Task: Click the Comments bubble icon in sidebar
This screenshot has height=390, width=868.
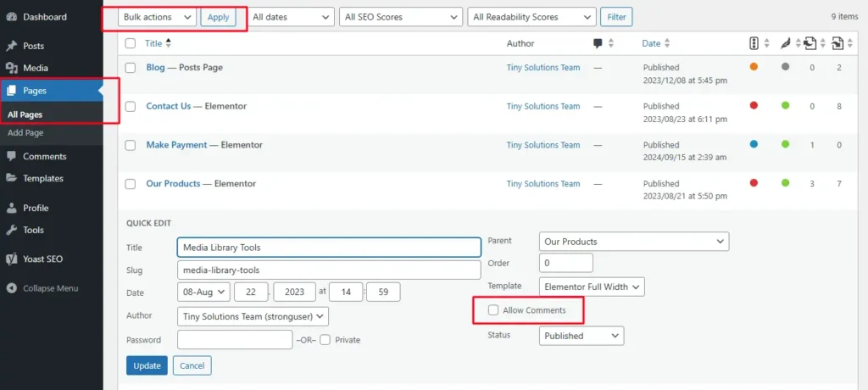Action: (x=12, y=156)
